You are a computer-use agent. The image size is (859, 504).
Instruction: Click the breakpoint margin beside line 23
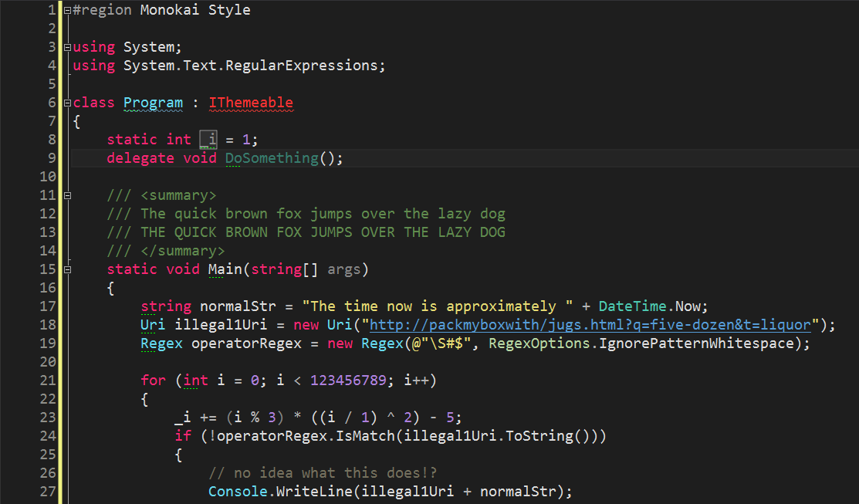tap(15, 417)
